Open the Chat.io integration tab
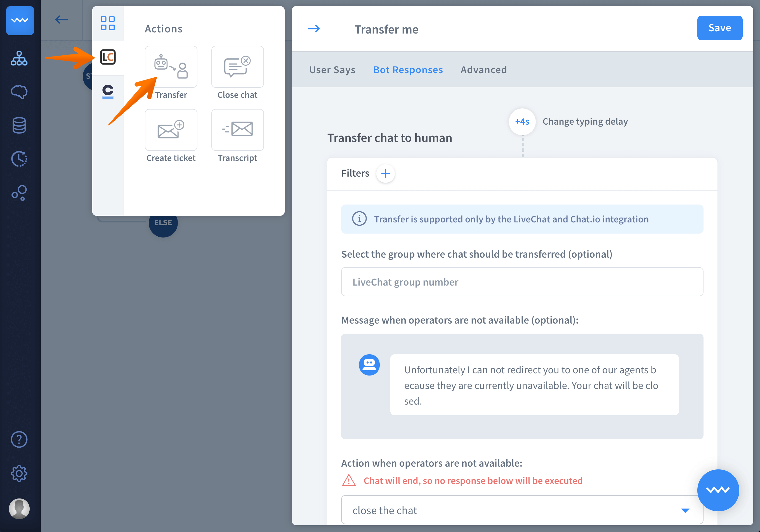The width and height of the screenshot is (760, 532). click(x=108, y=91)
